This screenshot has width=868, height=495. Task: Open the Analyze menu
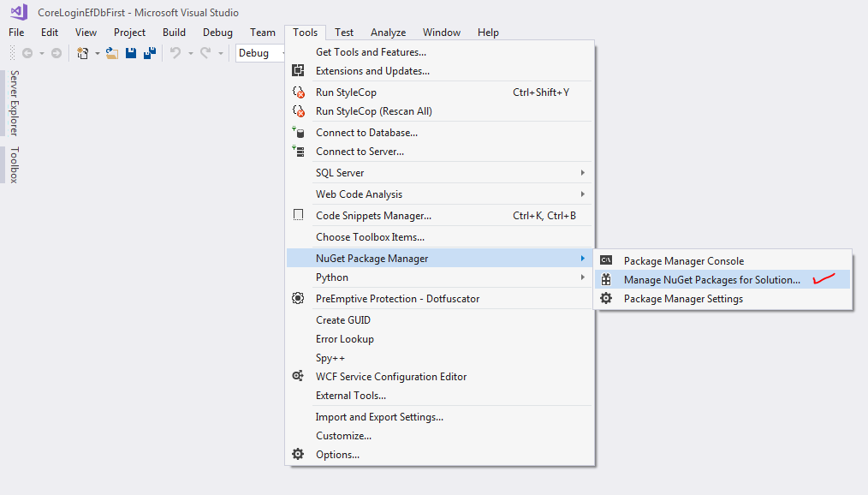pos(388,33)
